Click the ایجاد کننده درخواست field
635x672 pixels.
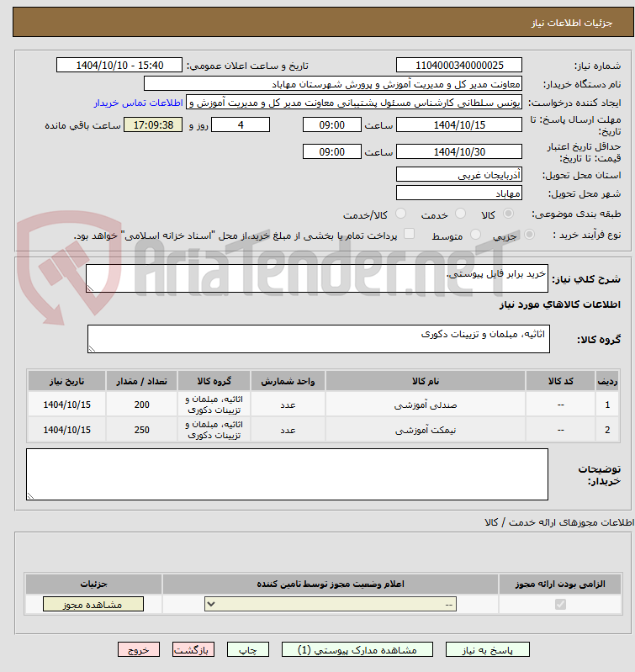point(354,103)
